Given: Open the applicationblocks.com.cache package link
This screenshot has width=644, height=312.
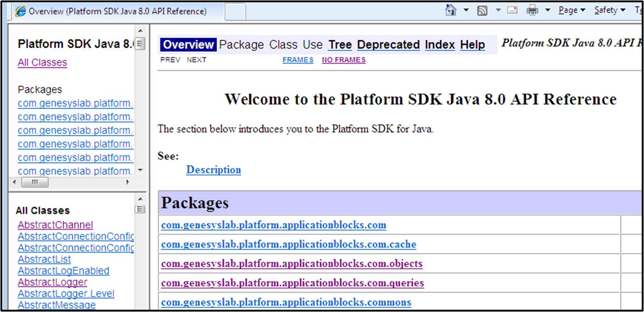Looking at the screenshot, I should tap(289, 245).
